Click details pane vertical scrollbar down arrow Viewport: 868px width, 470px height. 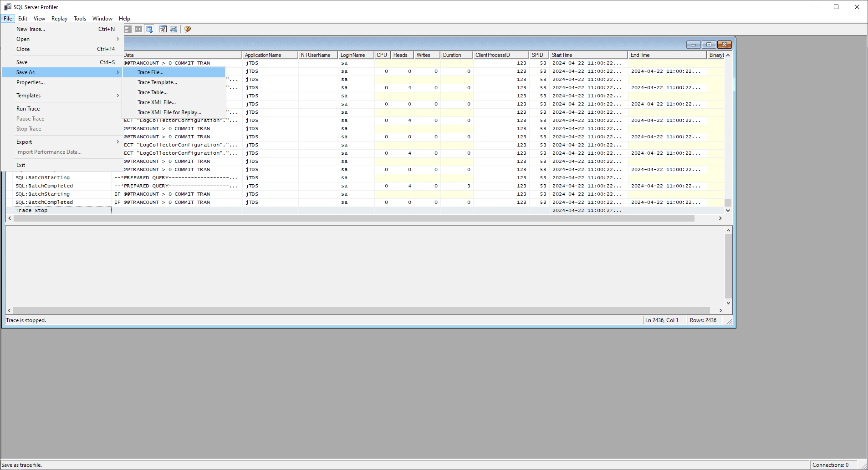(x=729, y=303)
